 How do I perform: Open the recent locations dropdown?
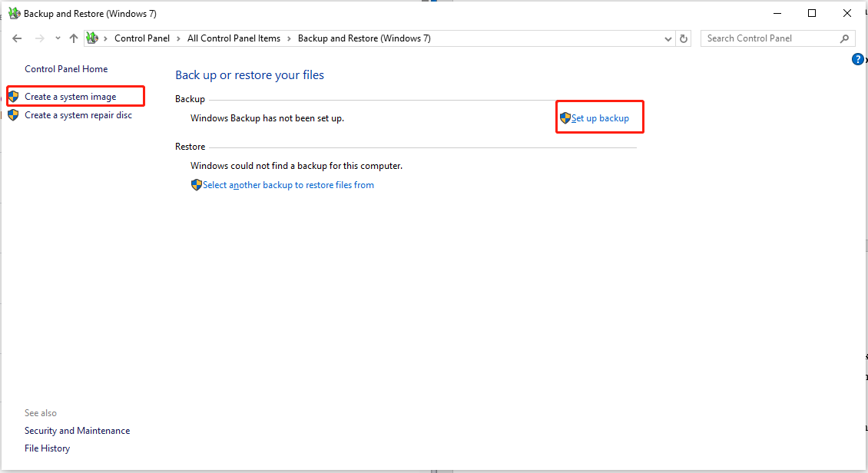[x=57, y=38]
